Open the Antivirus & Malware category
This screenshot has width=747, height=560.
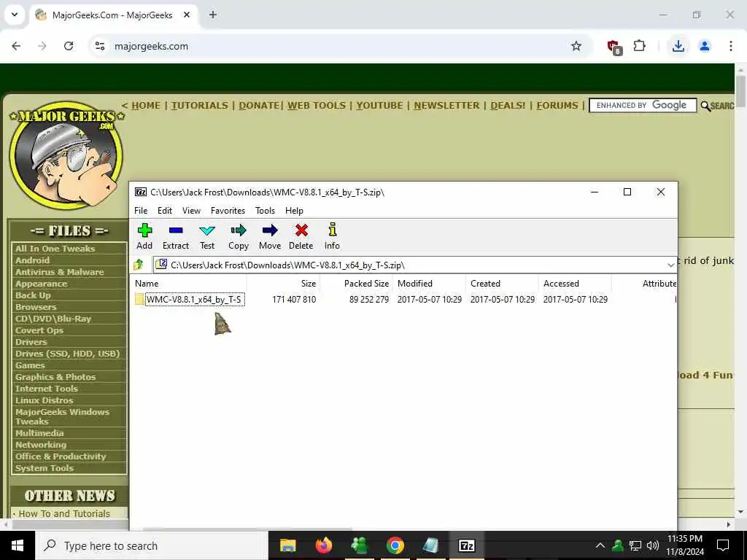tap(60, 272)
